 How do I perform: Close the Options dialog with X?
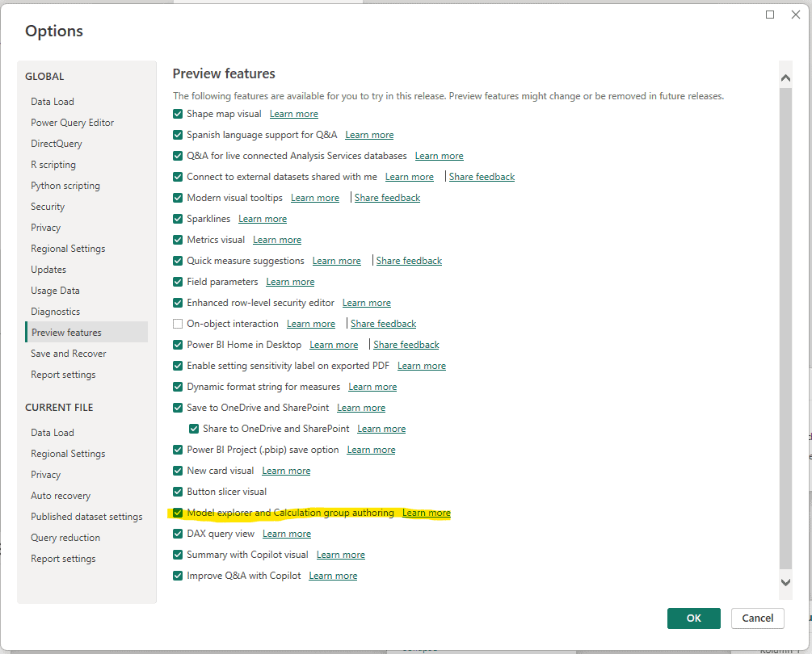tap(796, 15)
